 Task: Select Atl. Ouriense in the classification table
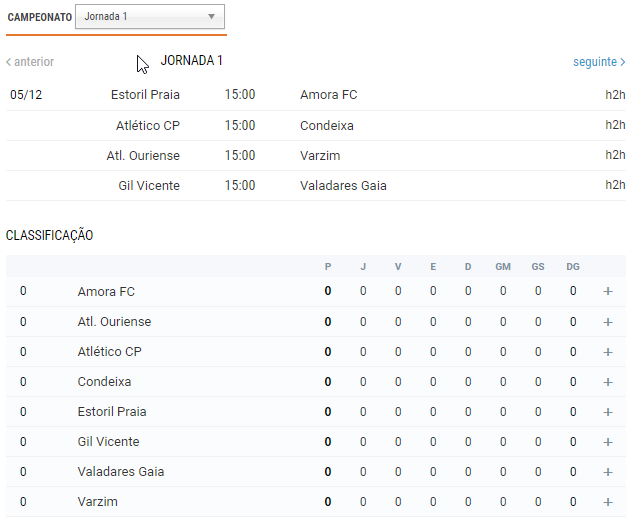(x=114, y=321)
